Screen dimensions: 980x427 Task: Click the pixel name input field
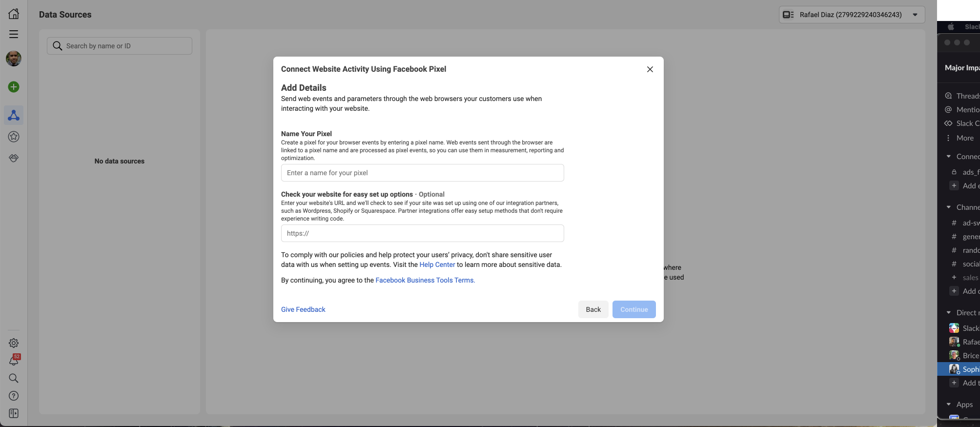coord(423,173)
